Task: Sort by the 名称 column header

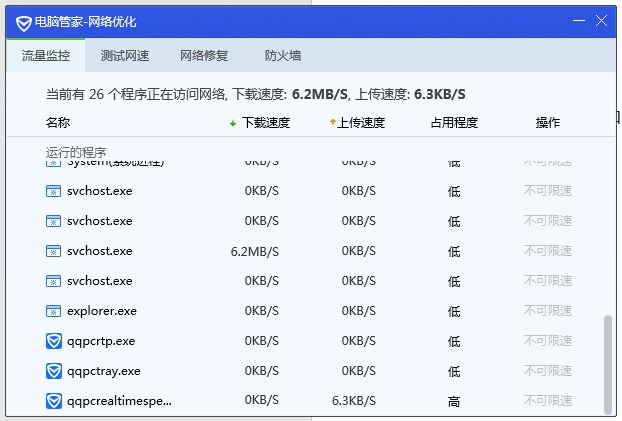Action: point(58,123)
